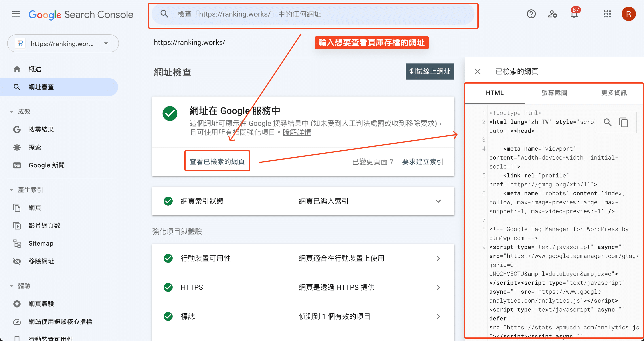The height and width of the screenshot is (341, 644).
Task: Click 要求建立索引 link
Action: click(x=422, y=162)
